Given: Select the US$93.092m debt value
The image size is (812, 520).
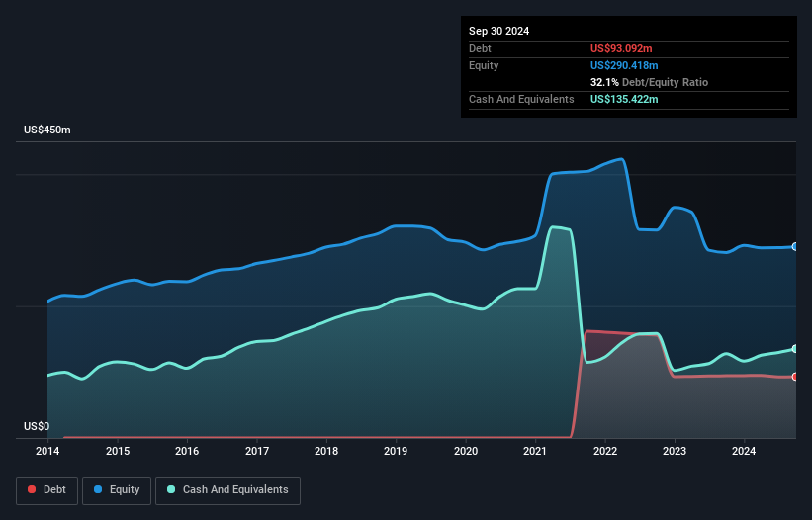Looking at the screenshot, I should tap(621, 48).
